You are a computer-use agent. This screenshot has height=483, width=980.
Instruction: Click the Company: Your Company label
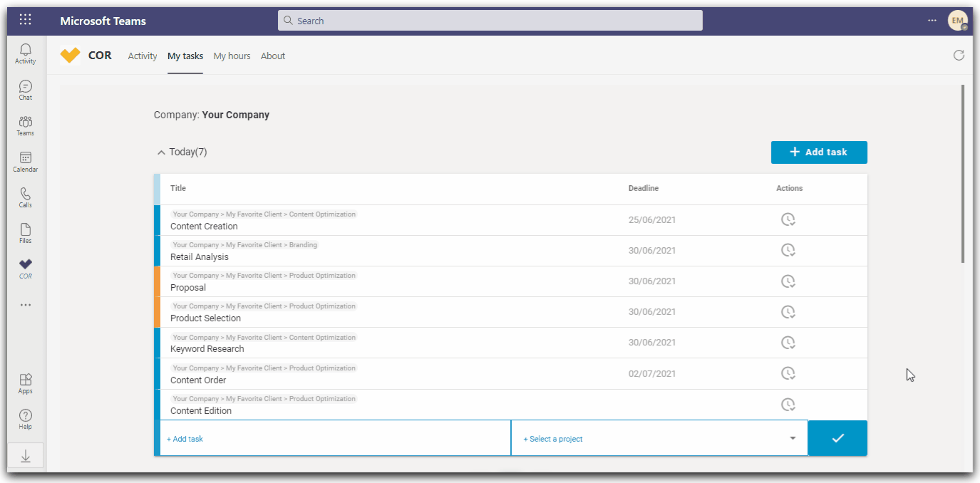(212, 115)
